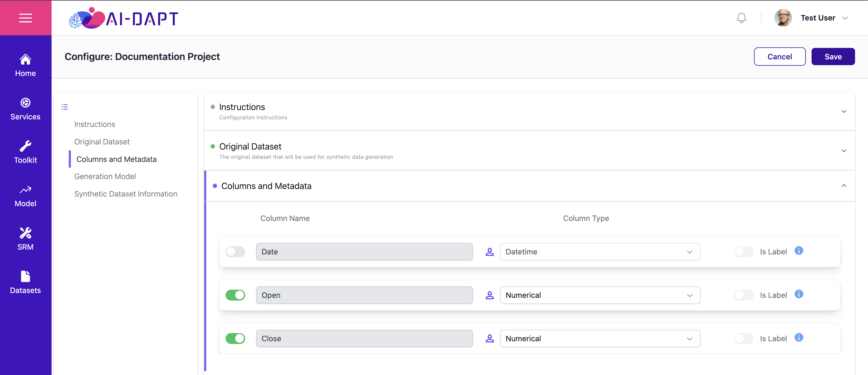Go to Home in sidebar
868x375 pixels.
coord(26,65)
